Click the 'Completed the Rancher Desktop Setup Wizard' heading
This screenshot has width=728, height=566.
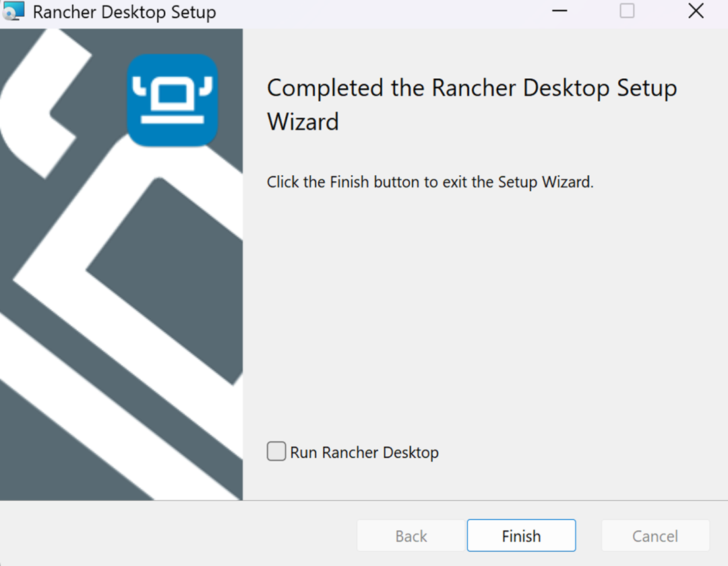pyautogui.click(x=472, y=105)
